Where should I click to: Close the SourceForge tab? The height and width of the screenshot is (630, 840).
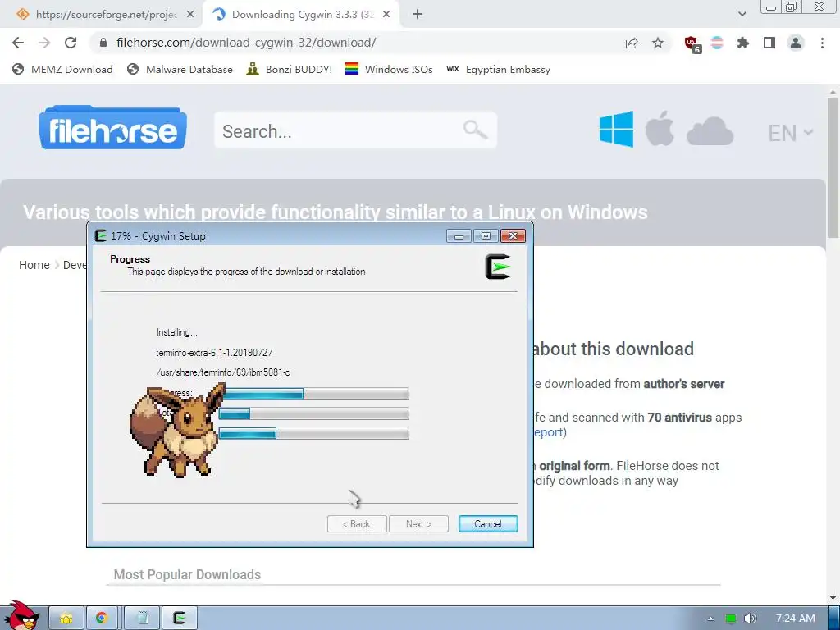[190, 15]
